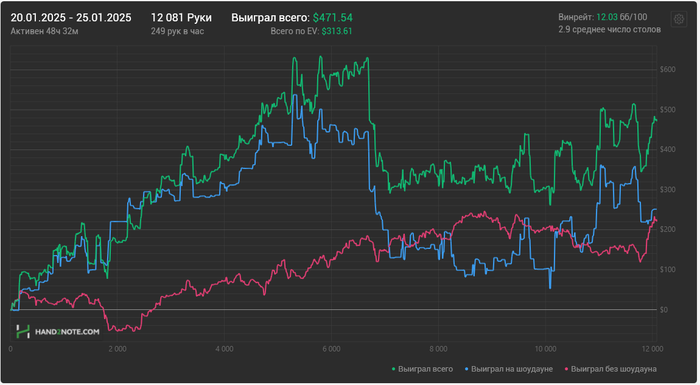Image resolution: width=700 pixels, height=385 pixels.
Task: Click the 10 000 x-axis label
Action: (x=546, y=349)
